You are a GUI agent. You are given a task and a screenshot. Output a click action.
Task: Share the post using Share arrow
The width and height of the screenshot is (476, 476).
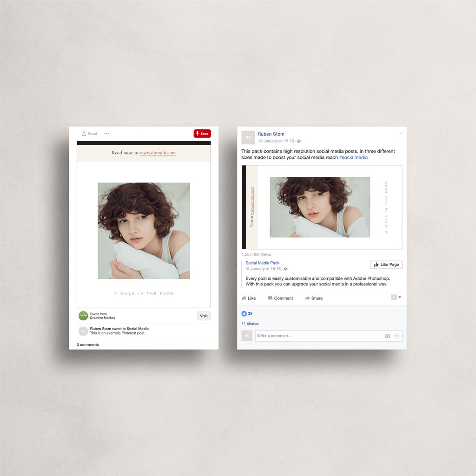(x=314, y=298)
